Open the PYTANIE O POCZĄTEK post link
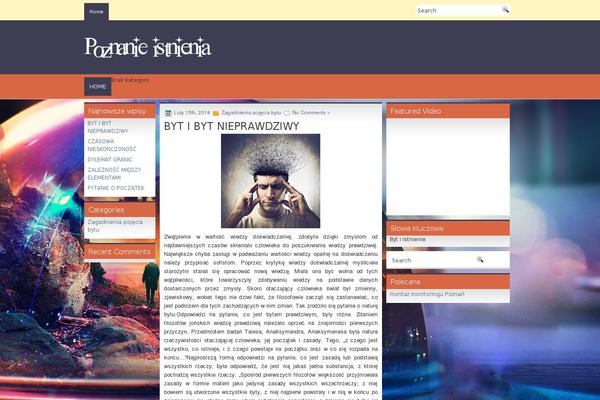Viewport: 600px width, 400px height. coord(116,188)
